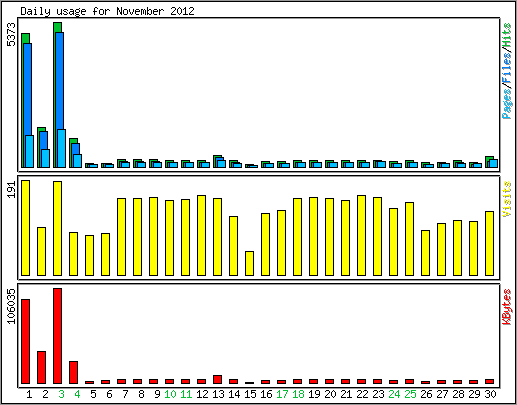Click the light blue Pages bar for day 3
This screenshot has width=517, height=405.
point(61,148)
